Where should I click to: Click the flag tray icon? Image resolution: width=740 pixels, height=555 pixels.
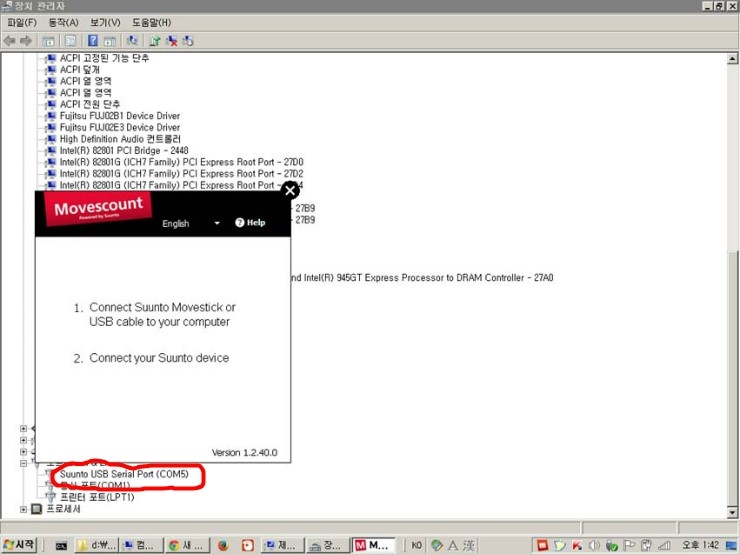(x=629, y=546)
